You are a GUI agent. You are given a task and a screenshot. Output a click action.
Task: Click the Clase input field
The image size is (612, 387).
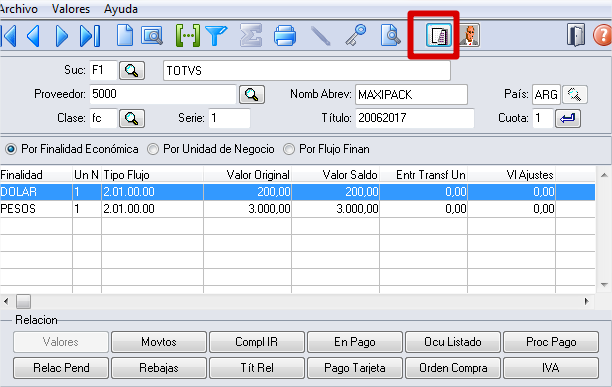point(103,118)
